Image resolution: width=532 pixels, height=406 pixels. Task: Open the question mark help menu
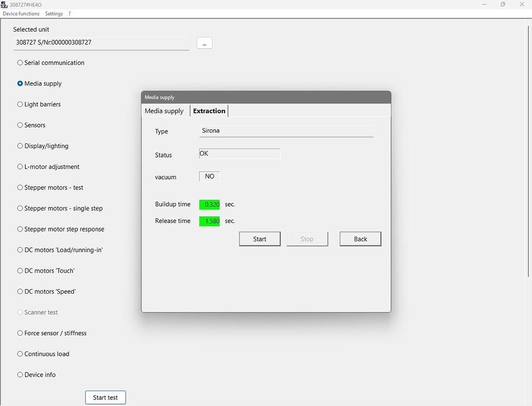click(x=69, y=14)
